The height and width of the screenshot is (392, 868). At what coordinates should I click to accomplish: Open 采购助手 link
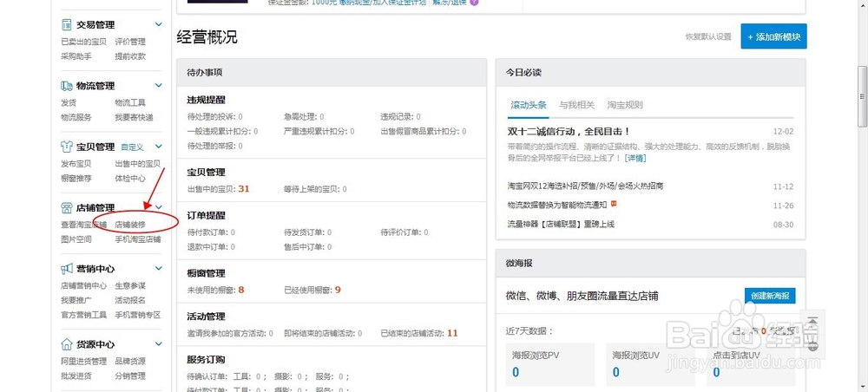click(76, 56)
